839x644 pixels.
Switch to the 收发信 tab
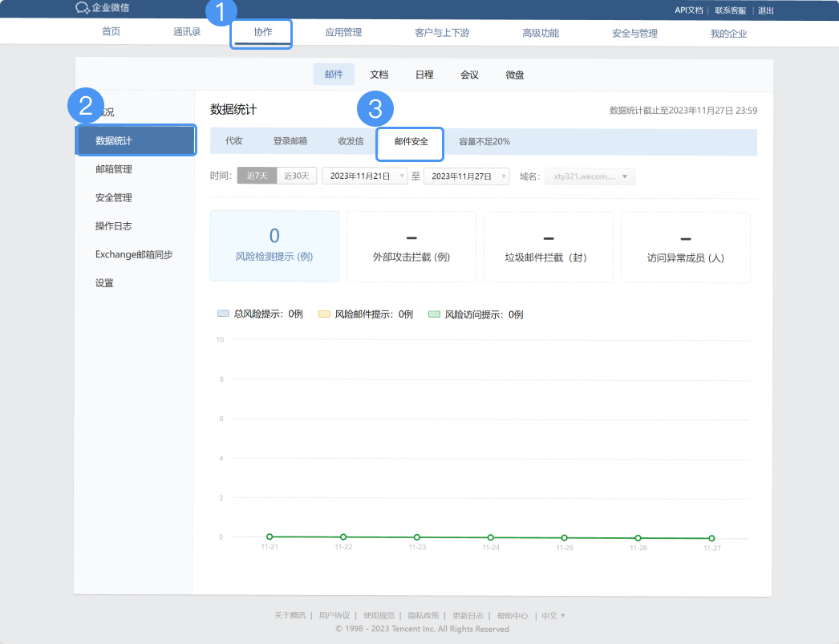click(x=351, y=141)
